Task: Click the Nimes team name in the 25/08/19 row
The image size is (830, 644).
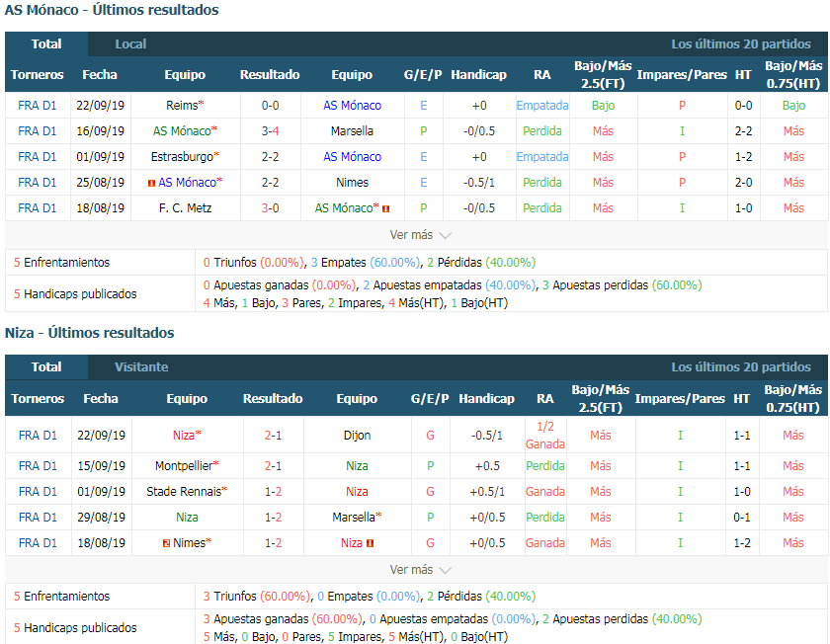Action: 352,182
